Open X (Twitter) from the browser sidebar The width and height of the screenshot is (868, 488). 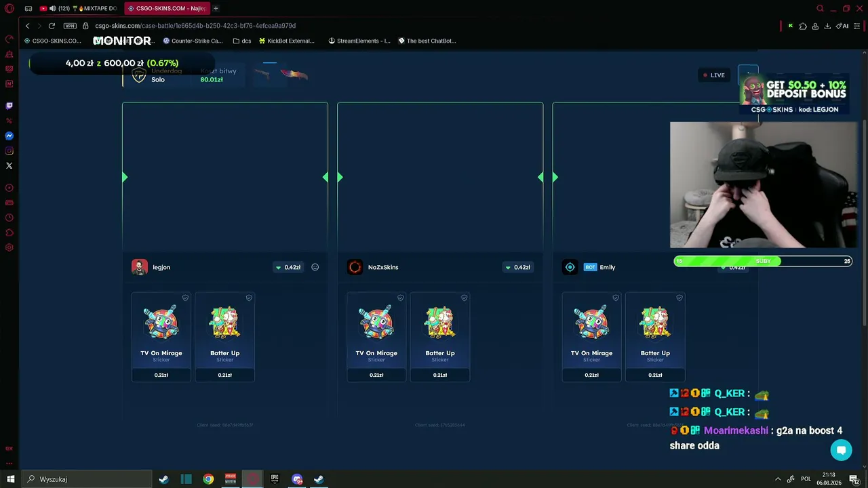click(x=9, y=165)
